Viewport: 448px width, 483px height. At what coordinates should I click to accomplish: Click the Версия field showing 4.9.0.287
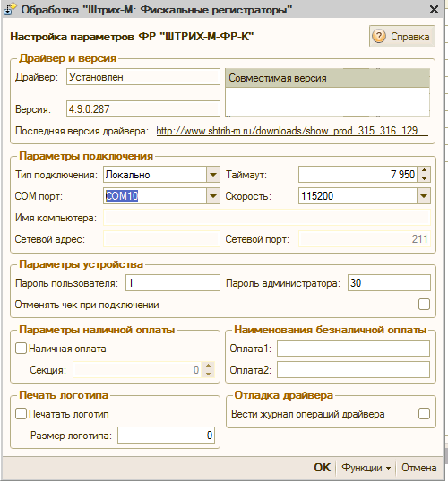pyautogui.click(x=143, y=108)
